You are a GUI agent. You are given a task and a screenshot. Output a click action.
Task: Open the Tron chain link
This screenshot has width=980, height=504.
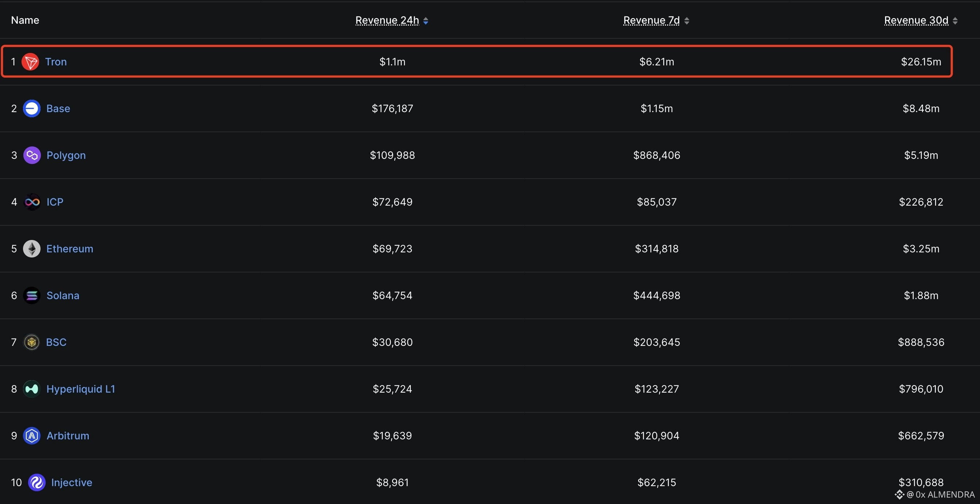pyautogui.click(x=56, y=62)
